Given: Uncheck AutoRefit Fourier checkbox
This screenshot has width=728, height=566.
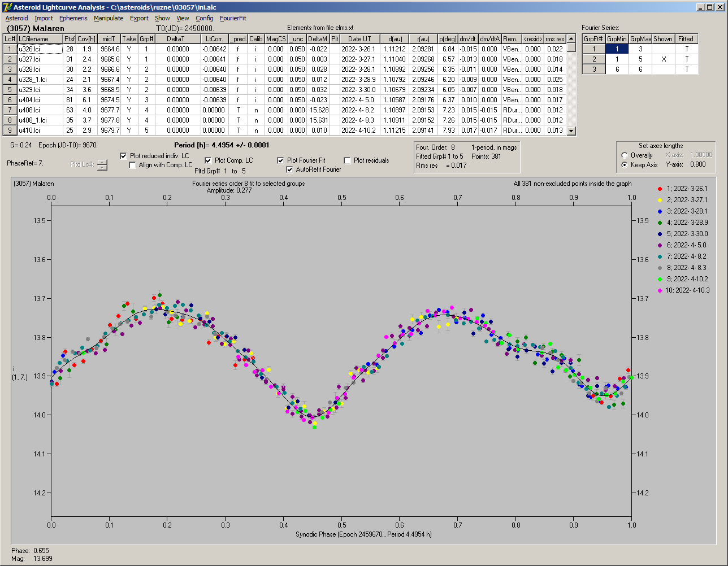Looking at the screenshot, I should (290, 169).
